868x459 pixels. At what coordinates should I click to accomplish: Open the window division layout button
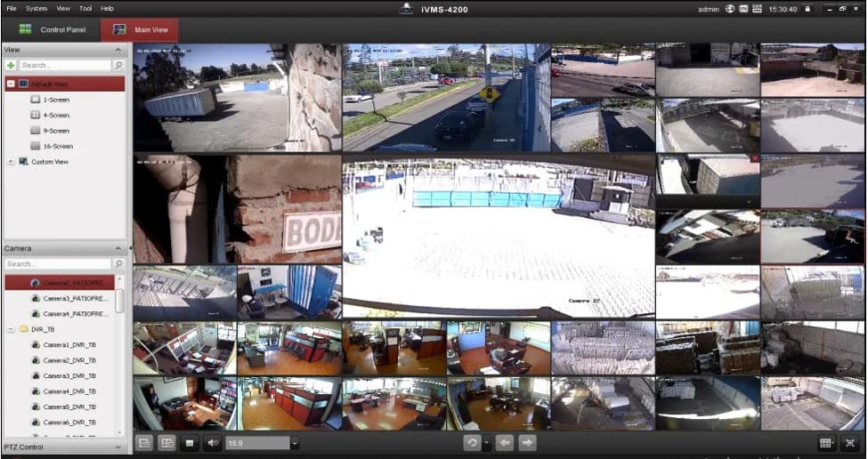(826, 443)
